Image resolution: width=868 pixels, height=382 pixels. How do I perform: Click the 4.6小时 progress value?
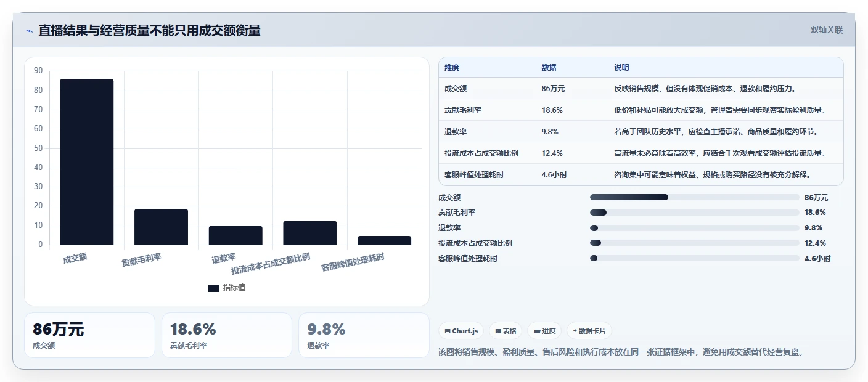click(x=817, y=259)
